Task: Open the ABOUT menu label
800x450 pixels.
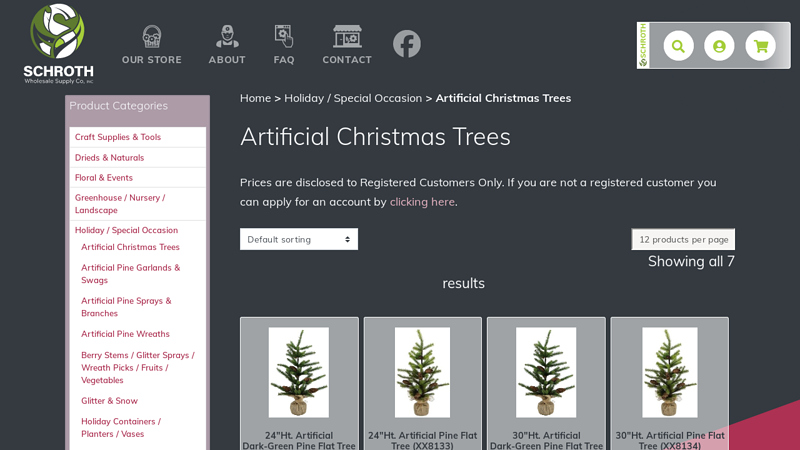Action: [x=227, y=60]
